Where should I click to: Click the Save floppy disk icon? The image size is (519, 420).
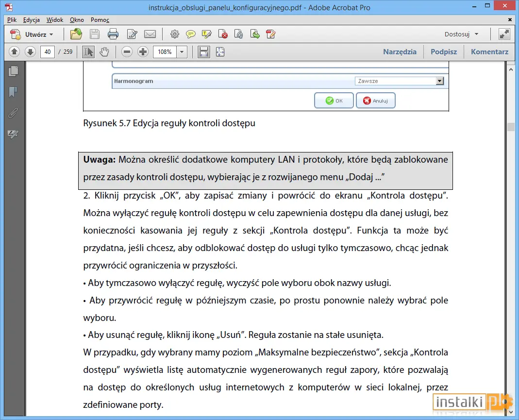point(95,34)
